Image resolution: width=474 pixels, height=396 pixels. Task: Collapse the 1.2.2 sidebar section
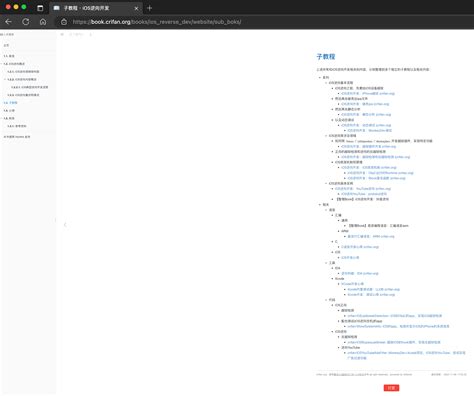pyautogui.click(x=5, y=79)
